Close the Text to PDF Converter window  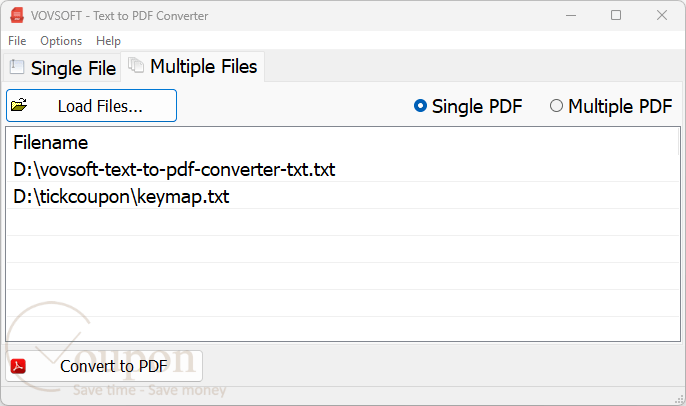[662, 15]
